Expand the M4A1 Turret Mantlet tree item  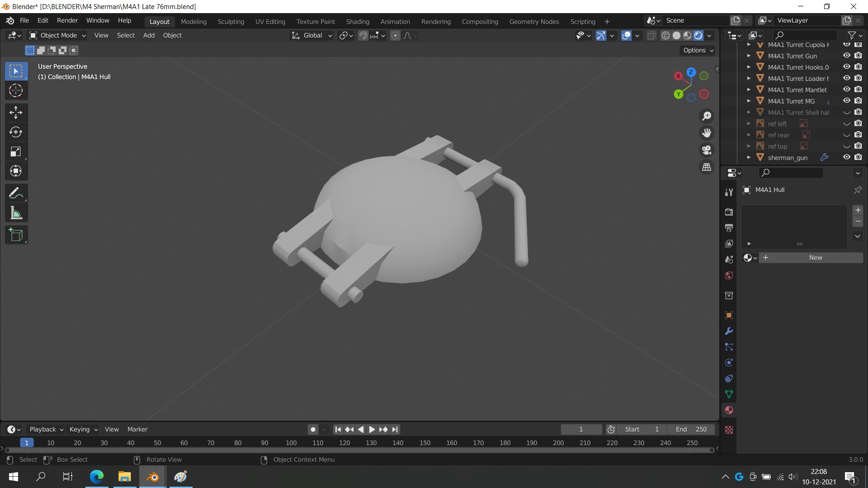[749, 89]
